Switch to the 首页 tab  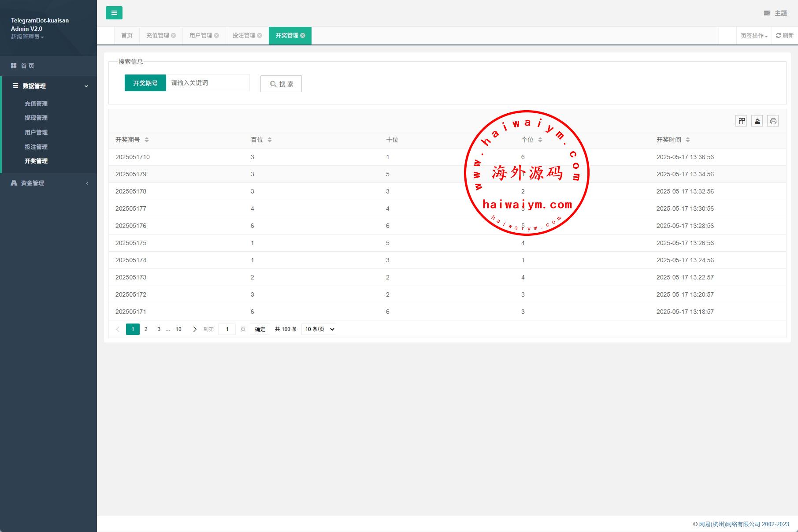[127, 36]
